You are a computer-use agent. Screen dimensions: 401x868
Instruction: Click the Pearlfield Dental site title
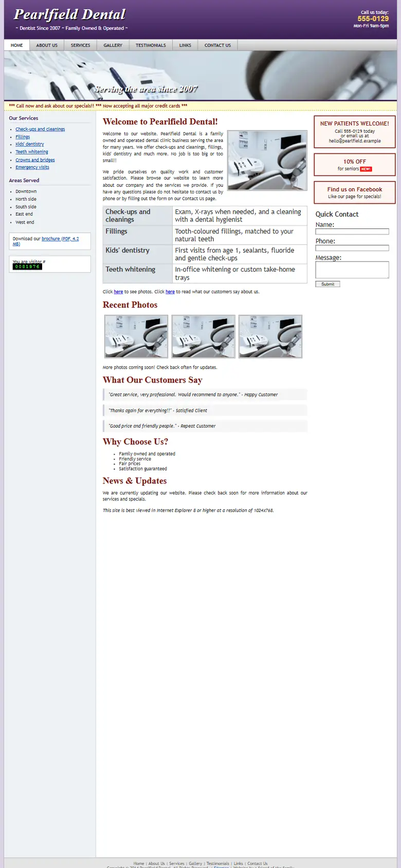tap(69, 14)
